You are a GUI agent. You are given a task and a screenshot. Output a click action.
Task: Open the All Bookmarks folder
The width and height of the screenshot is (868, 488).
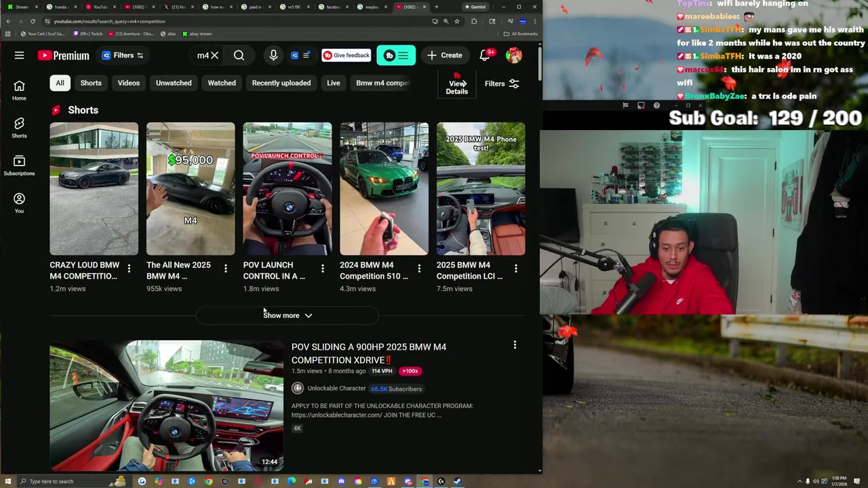click(x=521, y=34)
